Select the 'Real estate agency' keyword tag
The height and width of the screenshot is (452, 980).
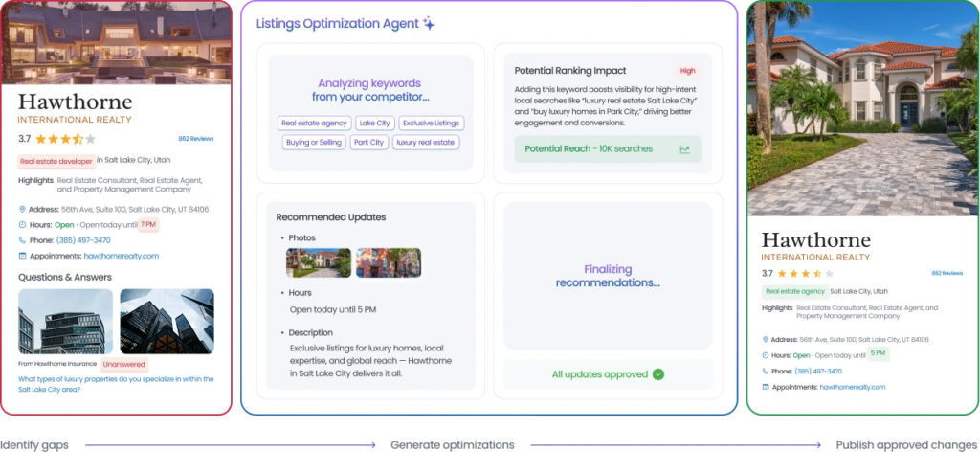click(x=313, y=123)
